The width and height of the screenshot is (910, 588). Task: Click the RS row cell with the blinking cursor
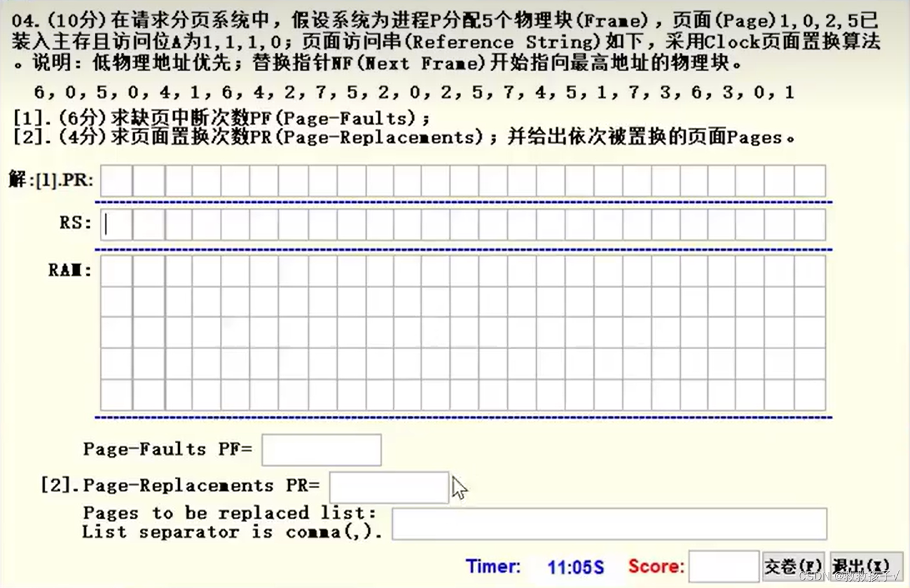115,224
